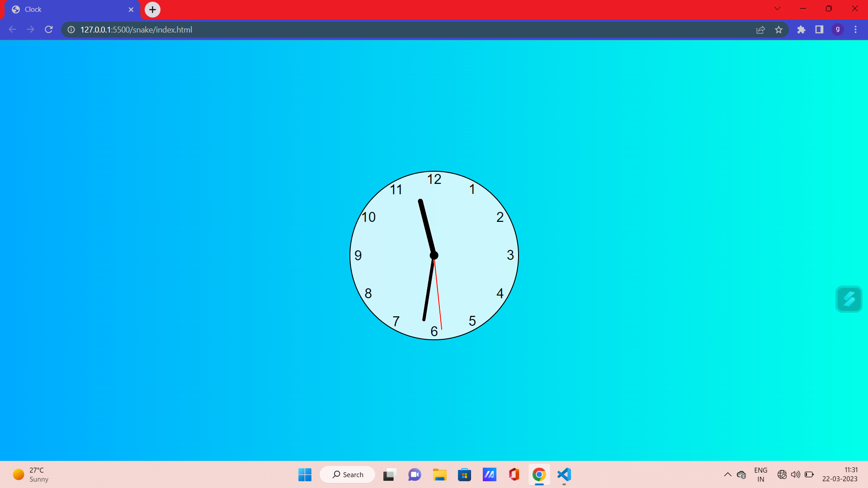Open a new tab with plus button
This screenshot has height=488, width=868.
pyautogui.click(x=152, y=9)
